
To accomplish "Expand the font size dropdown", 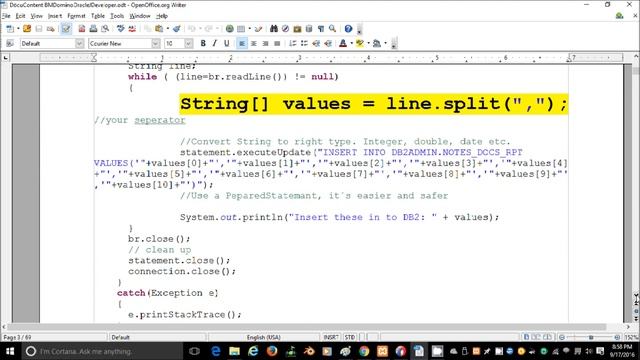I will (188, 43).
